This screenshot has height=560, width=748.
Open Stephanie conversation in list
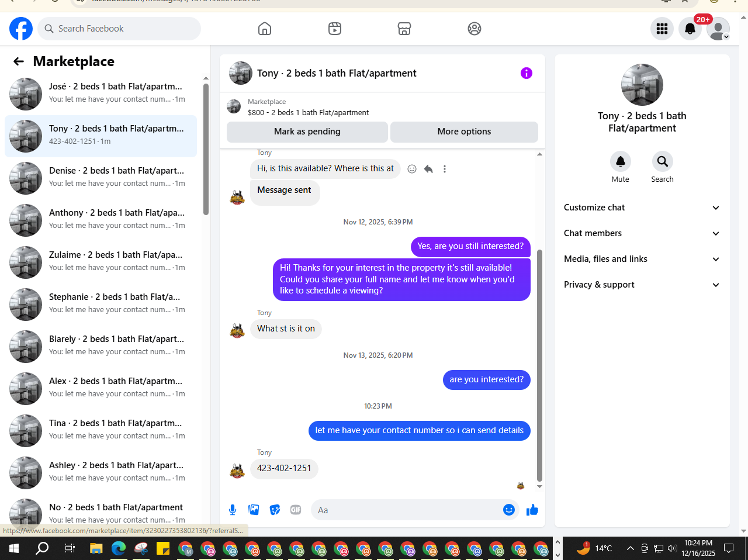click(x=101, y=305)
